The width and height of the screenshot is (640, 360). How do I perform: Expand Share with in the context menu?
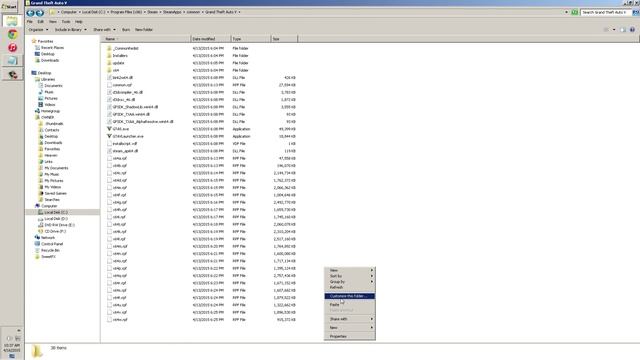pos(350,319)
